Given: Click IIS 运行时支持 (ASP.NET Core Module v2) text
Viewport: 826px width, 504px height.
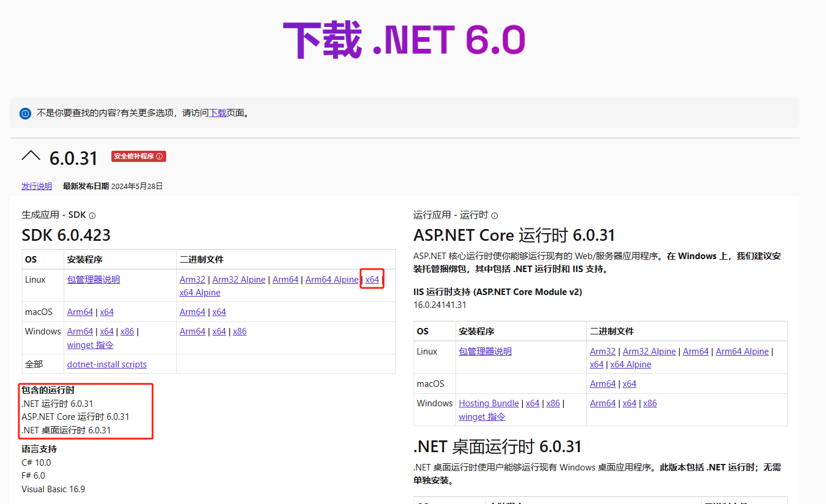Looking at the screenshot, I should click(498, 292).
